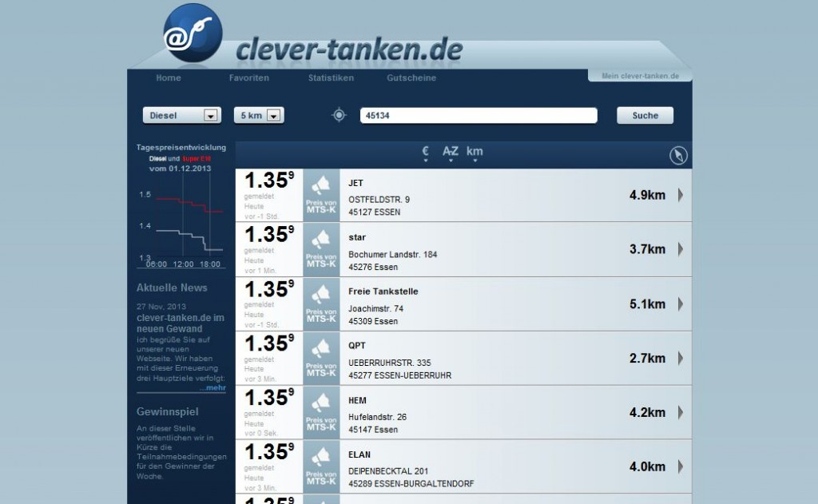Expand details for the QPT station row
Screen dimensions: 818x504
[x=680, y=358]
